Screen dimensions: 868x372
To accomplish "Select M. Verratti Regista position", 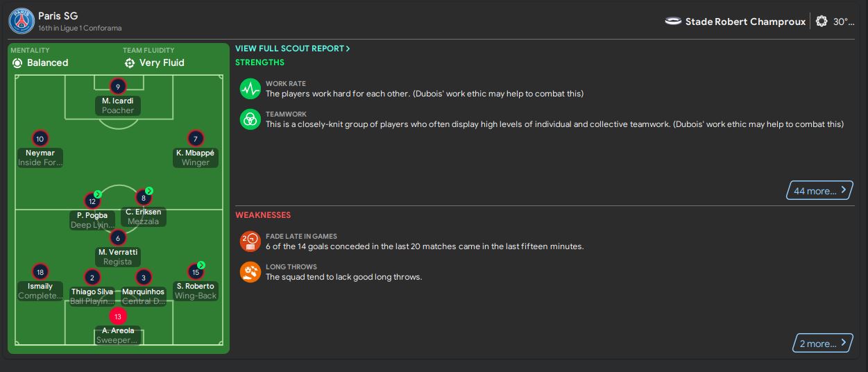I will pyautogui.click(x=117, y=262).
